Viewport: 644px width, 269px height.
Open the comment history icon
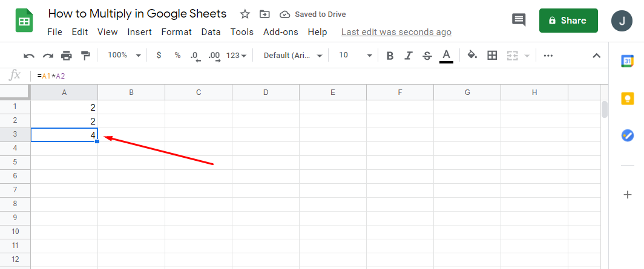[x=519, y=21]
